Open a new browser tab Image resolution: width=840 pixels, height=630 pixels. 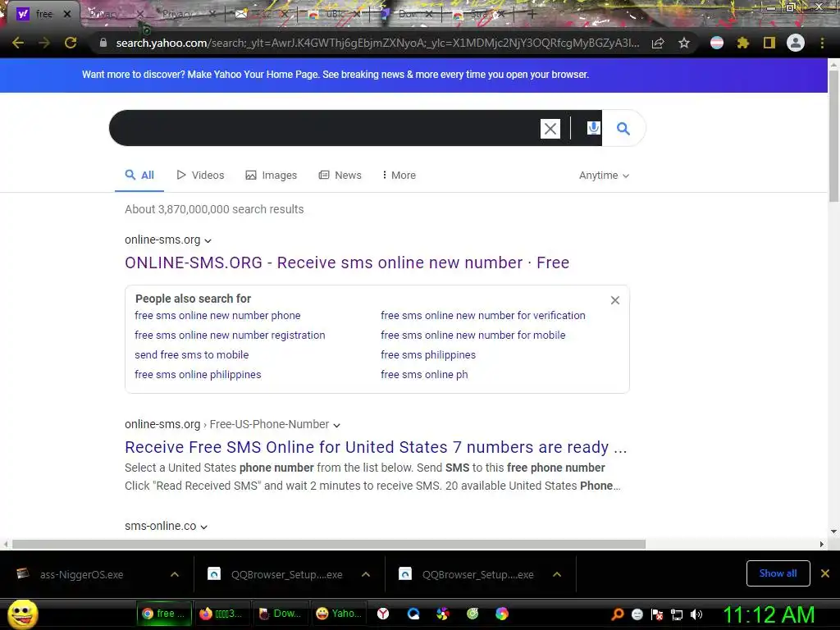pos(532,15)
